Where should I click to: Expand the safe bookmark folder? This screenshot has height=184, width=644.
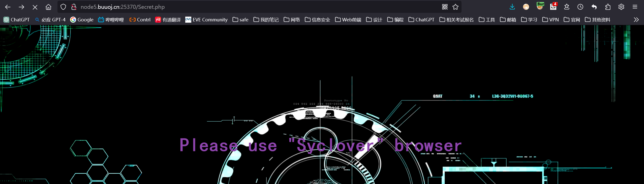coord(240,20)
